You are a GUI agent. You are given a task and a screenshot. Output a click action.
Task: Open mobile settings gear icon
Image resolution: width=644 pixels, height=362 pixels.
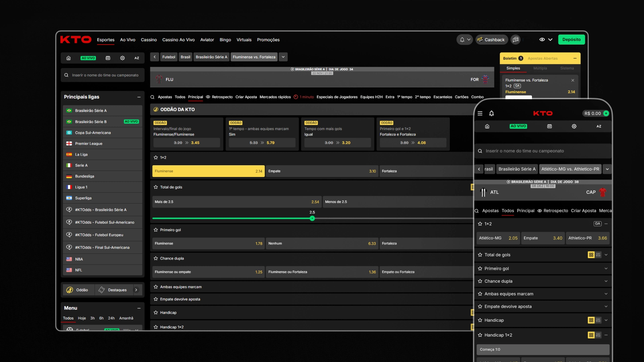tap(574, 126)
